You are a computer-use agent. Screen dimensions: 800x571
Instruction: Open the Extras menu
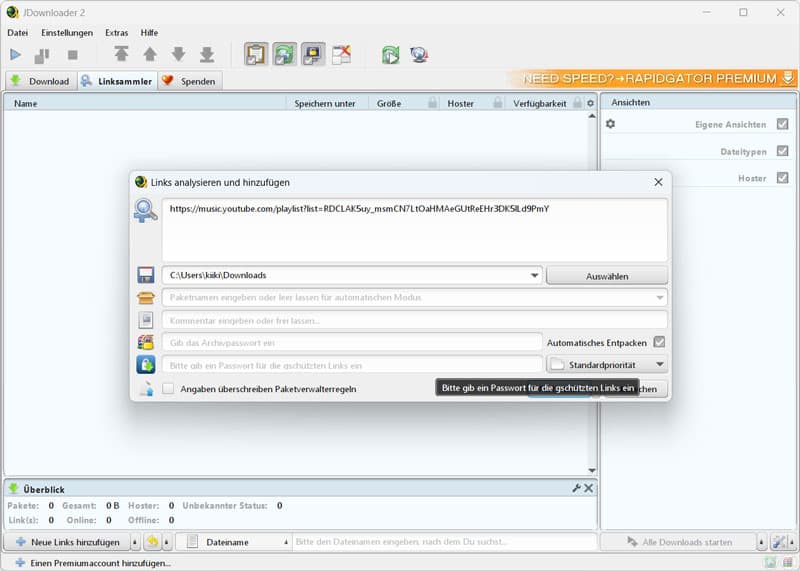pos(116,33)
